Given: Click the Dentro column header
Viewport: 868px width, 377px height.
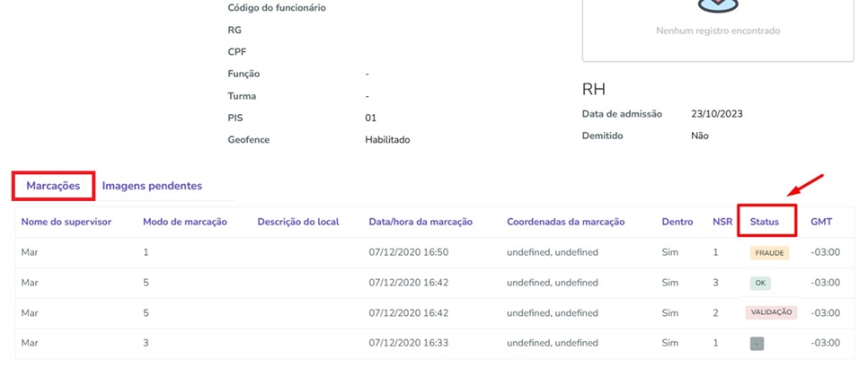Looking at the screenshot, I should point(677,222).
